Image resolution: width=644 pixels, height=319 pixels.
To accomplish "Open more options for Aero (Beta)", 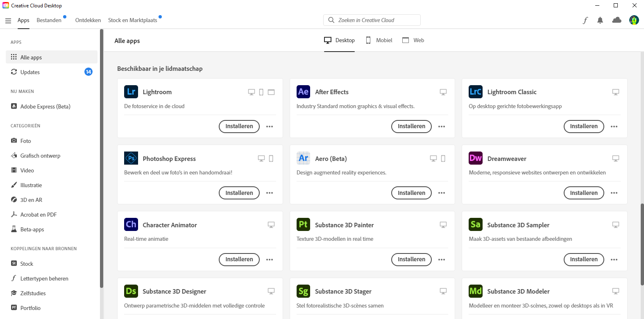I will coord(442,193).
